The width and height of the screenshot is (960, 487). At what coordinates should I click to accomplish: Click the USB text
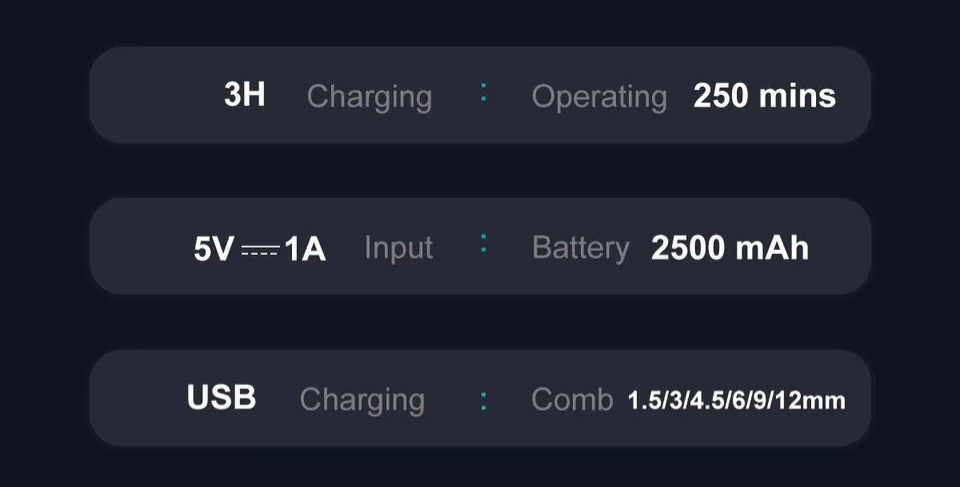(x=222, y=397)
